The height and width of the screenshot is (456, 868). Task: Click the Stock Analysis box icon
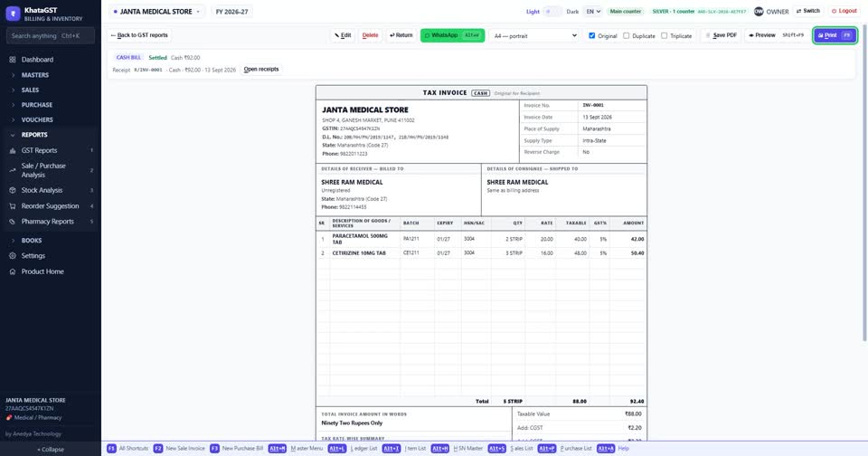click(x=12, y=190)
